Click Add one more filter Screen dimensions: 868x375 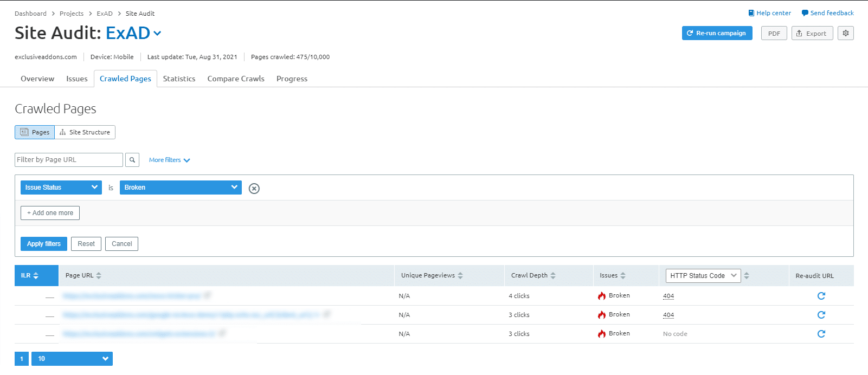click(50, 213)
